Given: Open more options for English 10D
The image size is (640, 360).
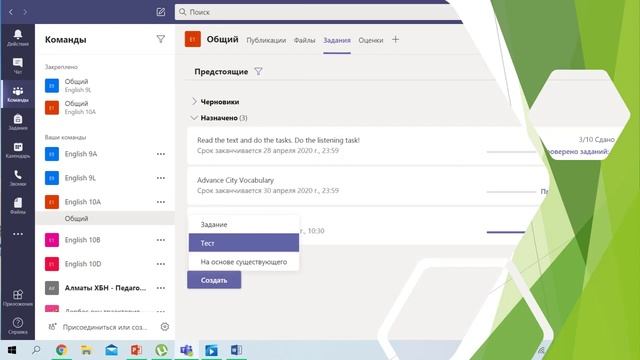Looking at the screenshot, I should coord(161,264).
